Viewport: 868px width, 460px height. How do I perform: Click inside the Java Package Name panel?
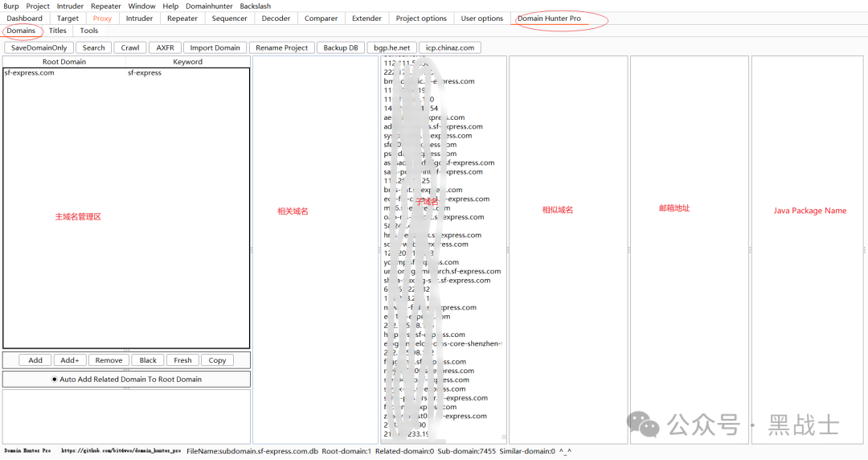point(807,249)
